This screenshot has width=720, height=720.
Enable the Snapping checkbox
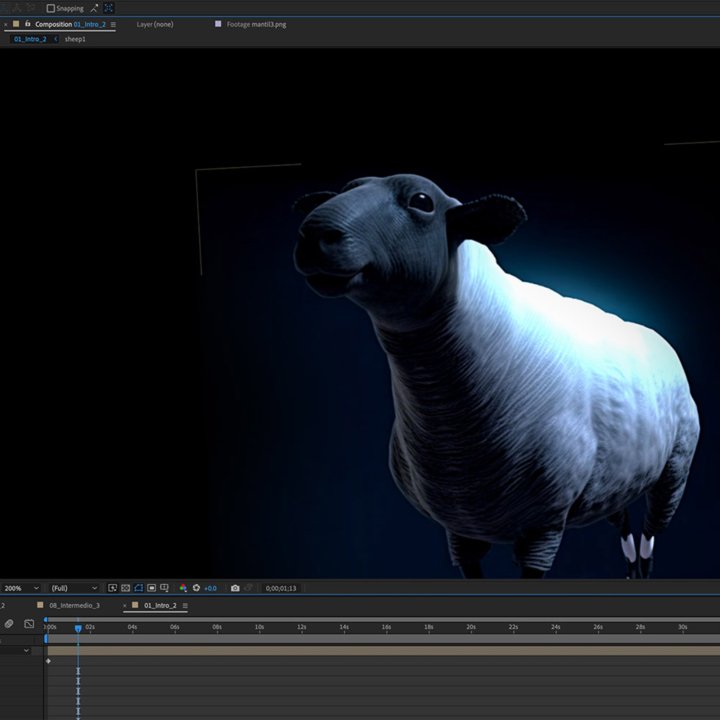click(51, 8)
